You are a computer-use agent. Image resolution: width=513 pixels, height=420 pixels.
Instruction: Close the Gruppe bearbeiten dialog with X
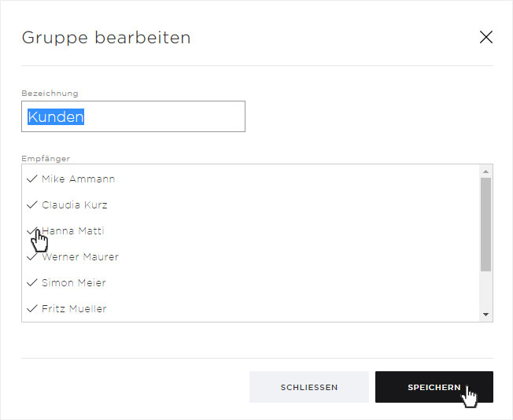click(485, 37)
